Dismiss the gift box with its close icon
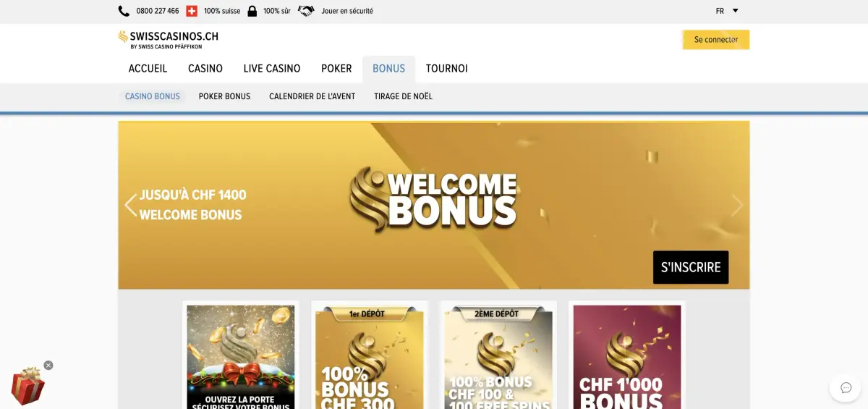This screenshot has width=868, height=409. (48, 366)
